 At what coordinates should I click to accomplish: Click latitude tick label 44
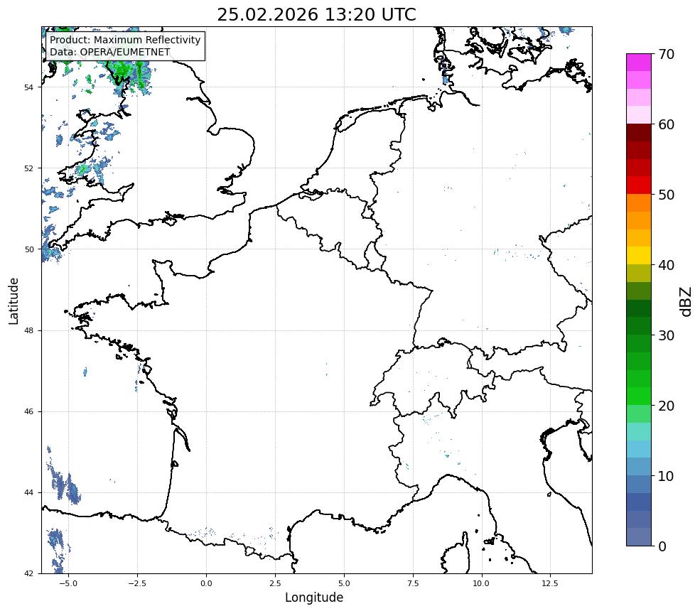coord(28,493)
